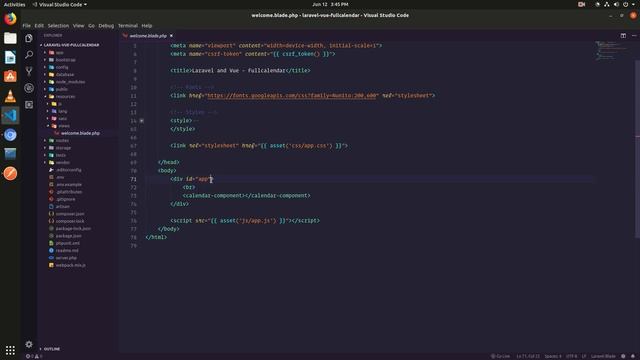
Task: Expand the routes folder
Action: pos(62,141)
